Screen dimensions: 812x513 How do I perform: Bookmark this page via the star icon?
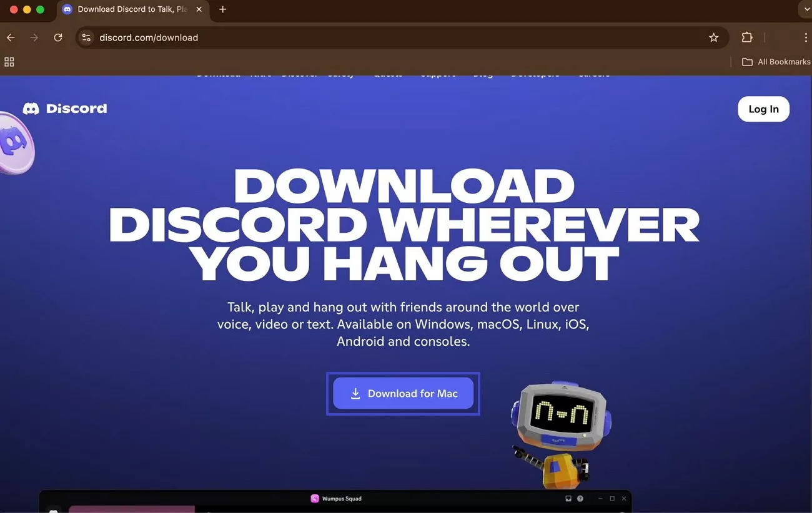point(714,37)
